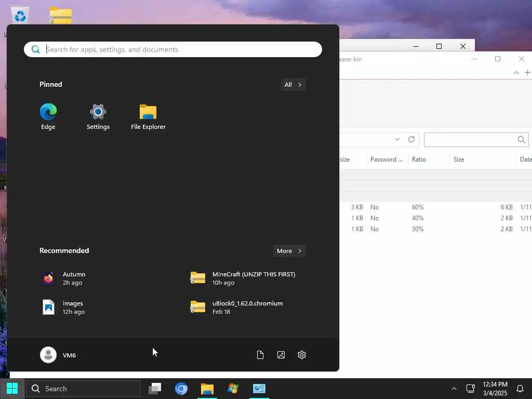Add a new tab with plus icon
Viewport: 532px width, 399px height.
click(528, 73)
